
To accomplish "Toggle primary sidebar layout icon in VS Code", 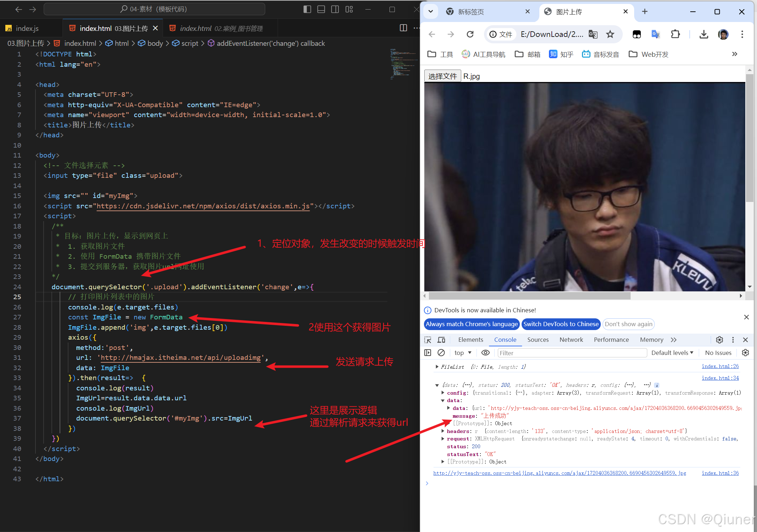I will click(x=307, y=10).
